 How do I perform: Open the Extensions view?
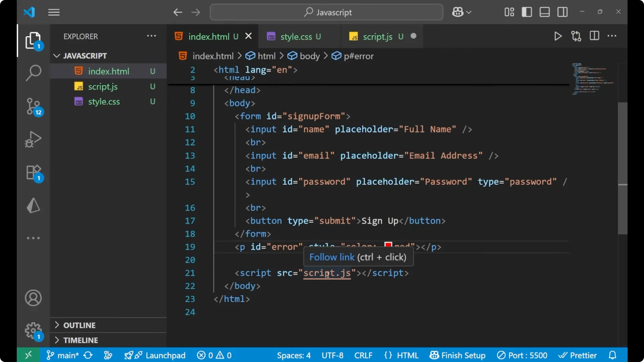click(x=33, y=172)
